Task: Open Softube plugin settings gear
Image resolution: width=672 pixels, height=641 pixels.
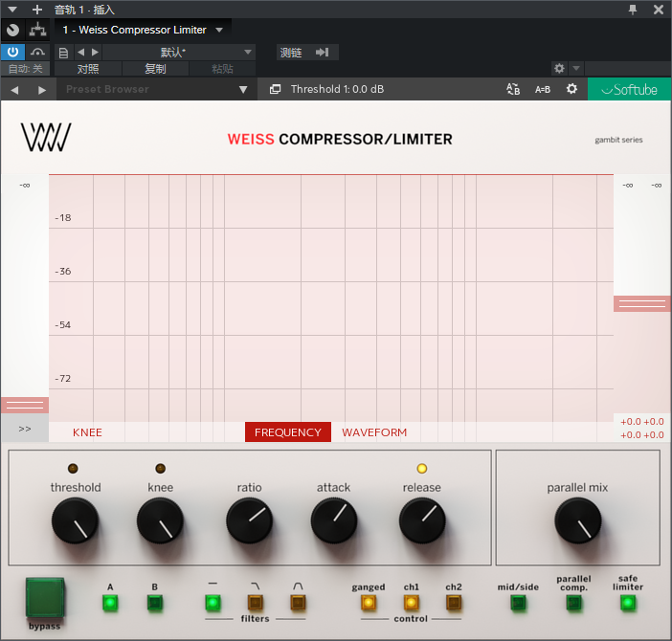Action: [x=571, y=89]
